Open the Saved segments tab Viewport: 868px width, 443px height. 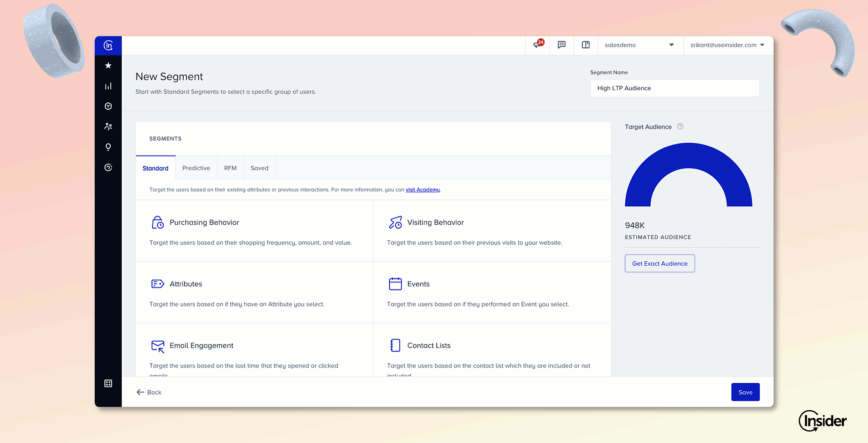point(260,168)
